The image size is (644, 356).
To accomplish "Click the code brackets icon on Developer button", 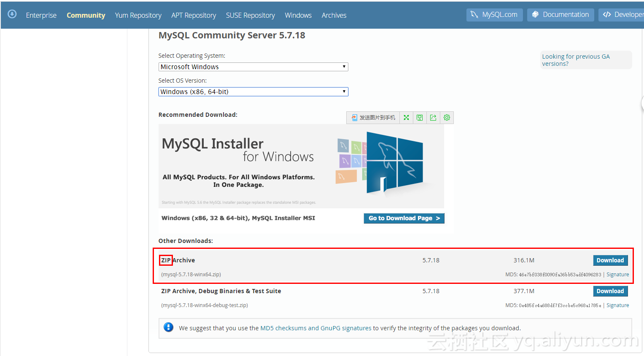I will (x=607, y=15).
